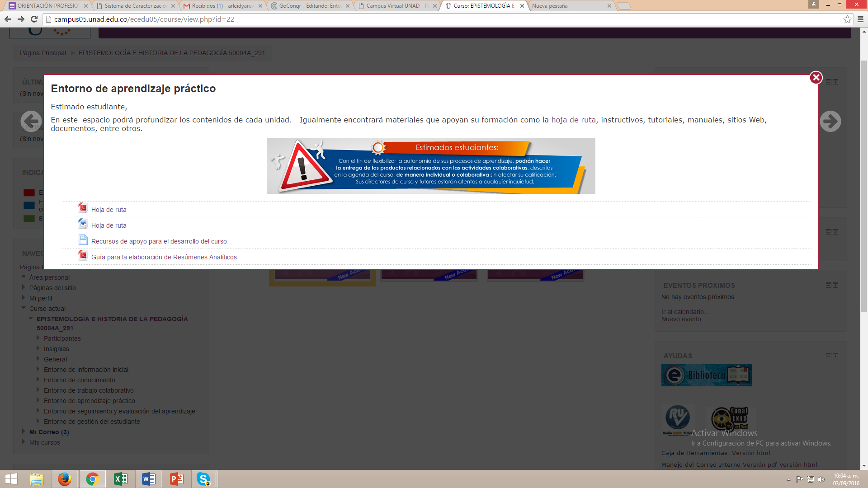
Task: Click the page icon for Recursos de apoyo
Action: [83, 239]
